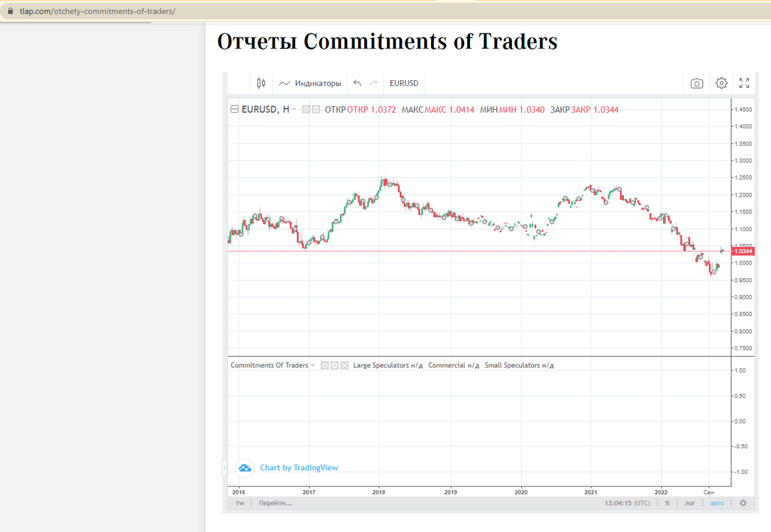Viewport: 771px width, 532px height.
Task: Toggle EURUSD series visibility eye icon
Action: coord(306,109)
